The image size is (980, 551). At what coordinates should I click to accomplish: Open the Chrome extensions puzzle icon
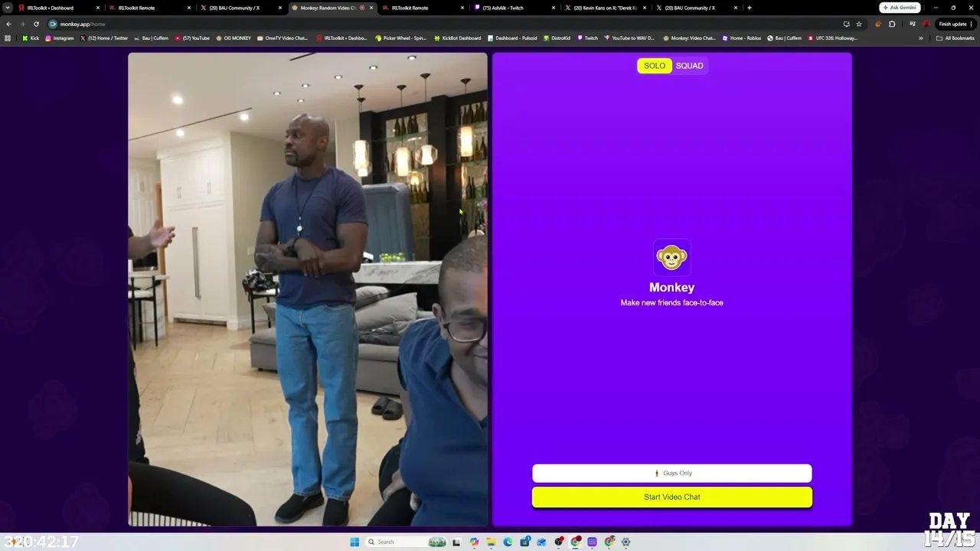(892, 24)
